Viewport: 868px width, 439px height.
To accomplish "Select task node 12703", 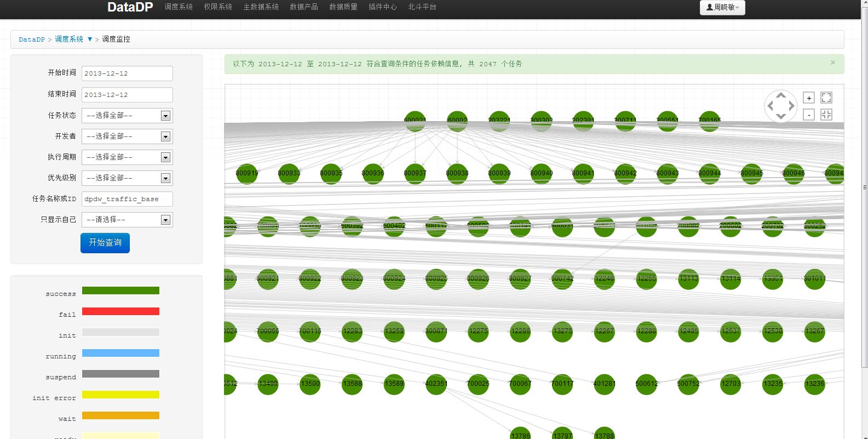I will click(x=731, y=384).
